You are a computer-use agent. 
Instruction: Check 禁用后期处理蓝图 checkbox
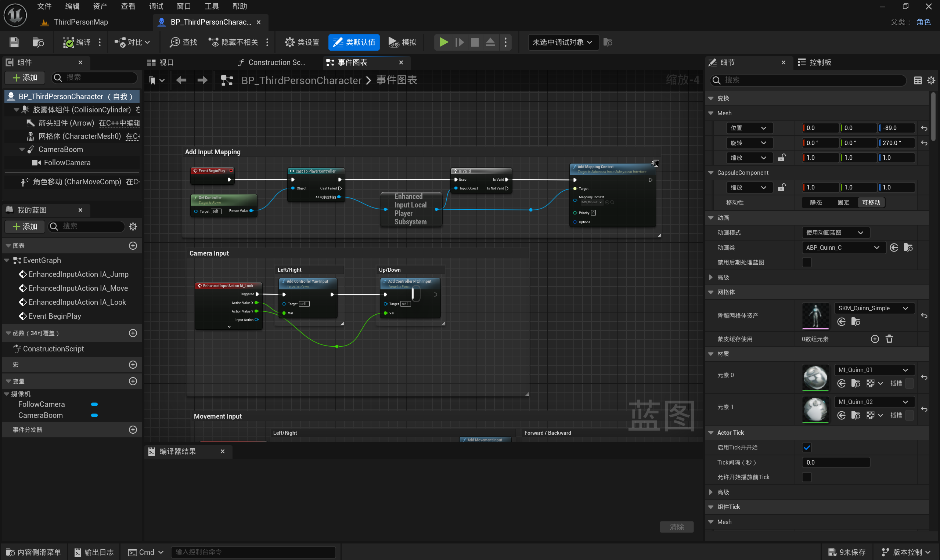coord(807,262)
